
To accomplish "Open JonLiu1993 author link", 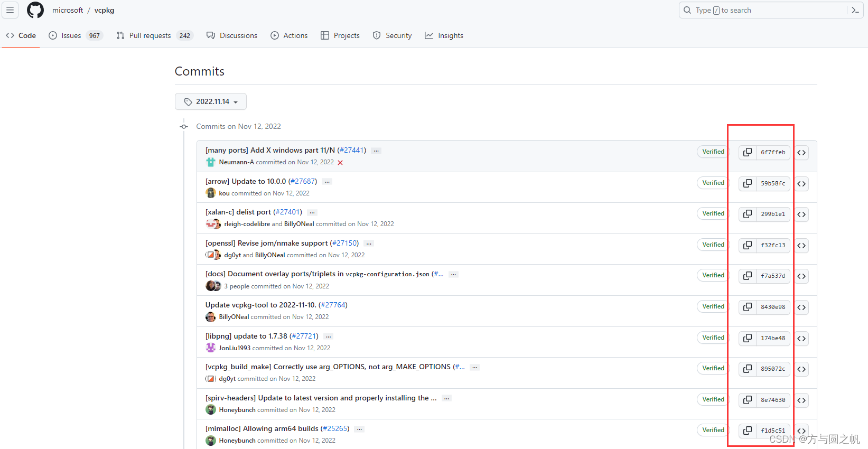I will pyautogui.click(x=235, y=348).
